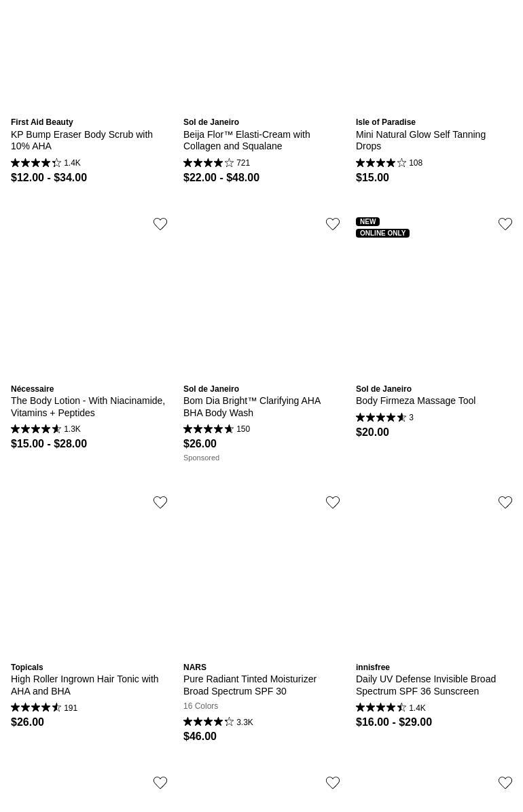The image size is (523, 812).
Task: Open KP Bump Eraser Body Scrub product
Action: tap(82, 140)
